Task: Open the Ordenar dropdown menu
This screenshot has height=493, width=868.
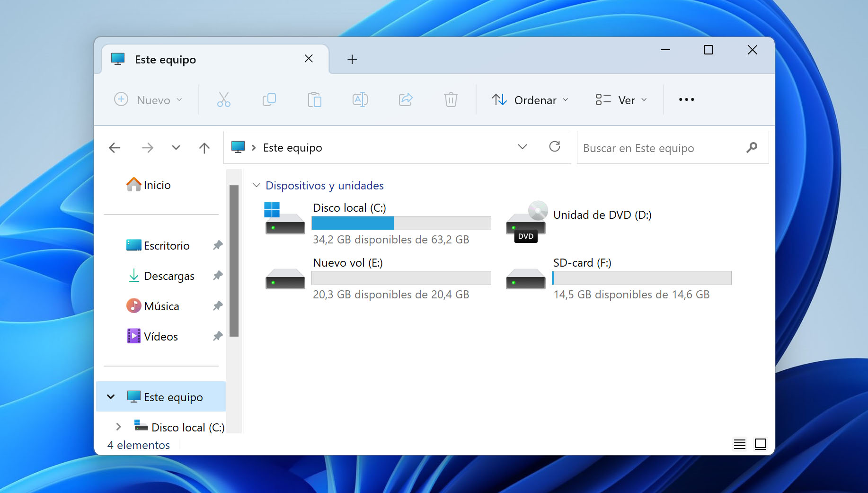Action: coord(530,100)
